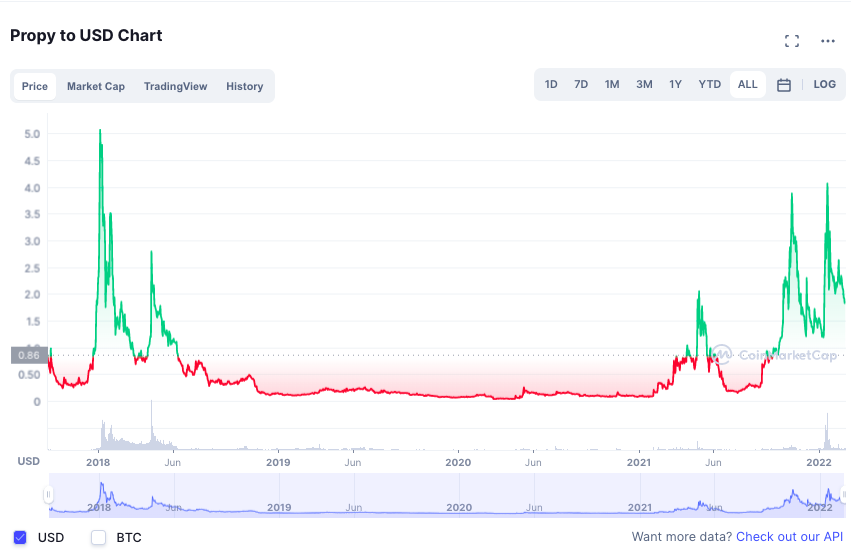This screenshot has width=851, height=550.
Task: Grab the left handle of range navigator
Action: (48, 495)
